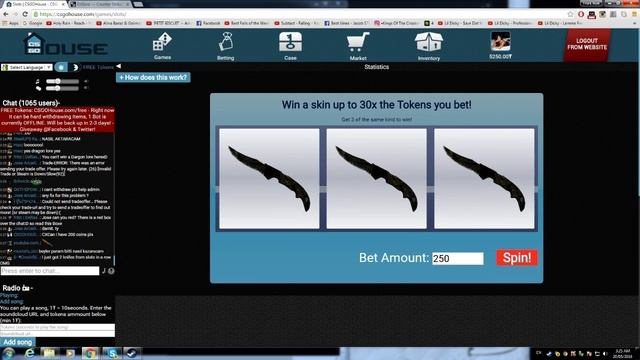Adjust the music volume slider

click(62, 82)
